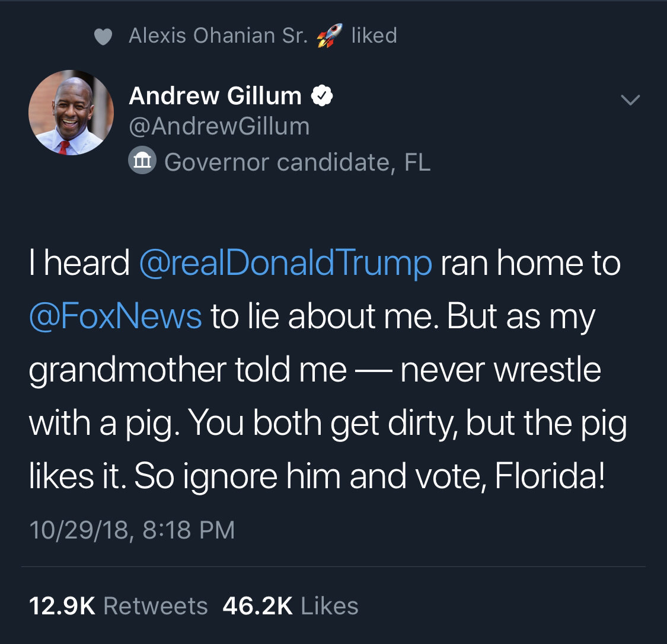Click the @AndrewGillum handle
Screen dimensions: 667x644
click(x=219, y=126)
